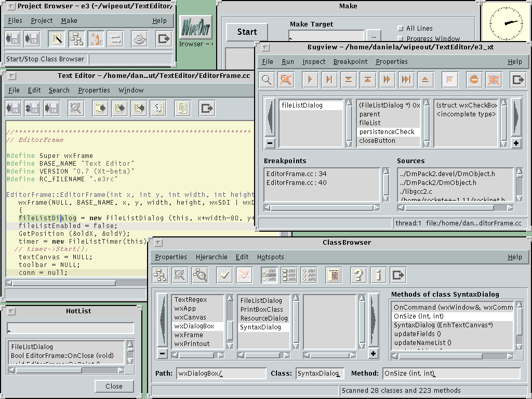532x399 pixels.
Task: Click the magnifier icon in Bugview toolbar
Action: 267,79
